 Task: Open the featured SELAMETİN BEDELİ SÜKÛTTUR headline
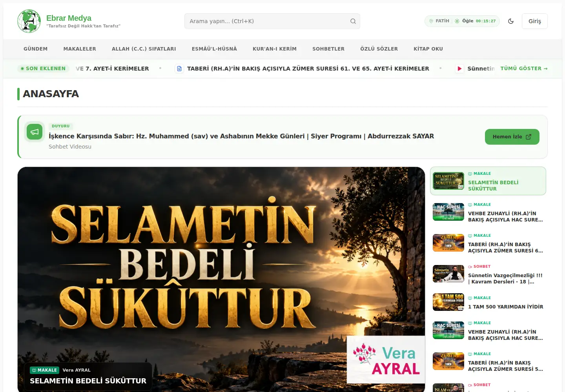88,381
